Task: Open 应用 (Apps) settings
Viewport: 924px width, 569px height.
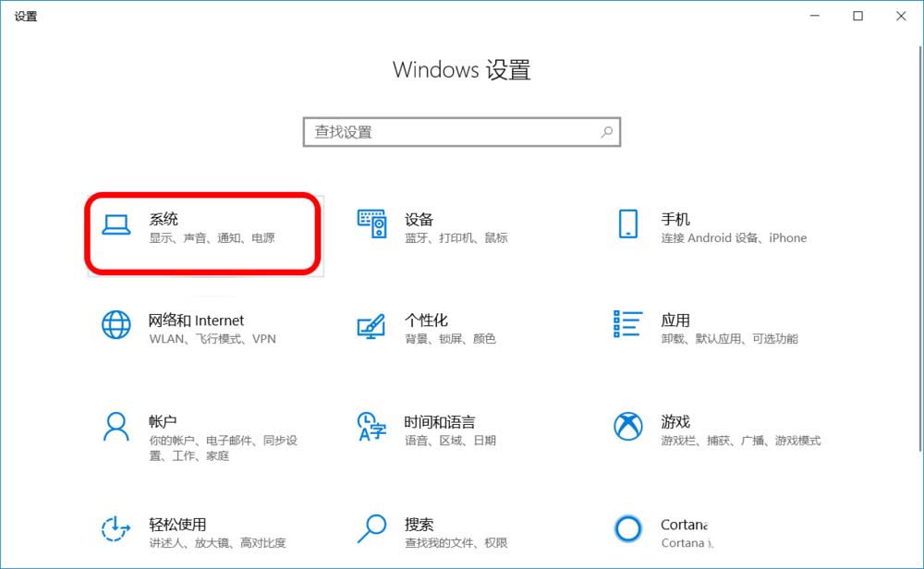Action: 677,328
